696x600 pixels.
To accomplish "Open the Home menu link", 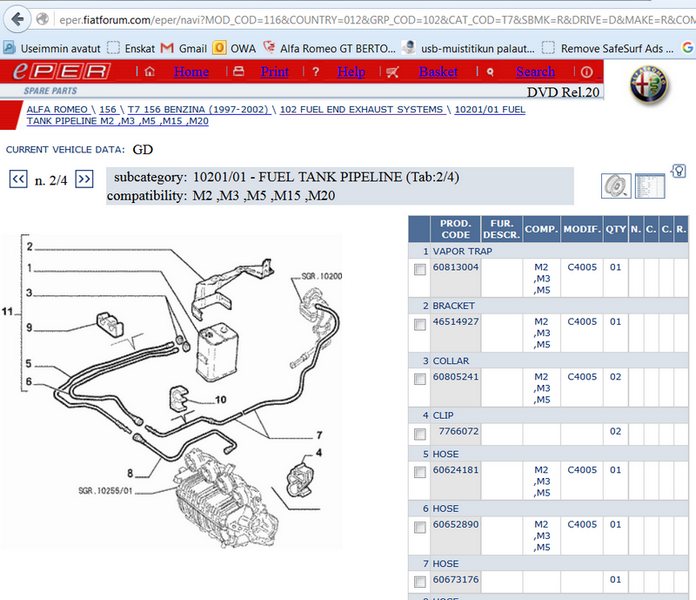I will point(191,72).
